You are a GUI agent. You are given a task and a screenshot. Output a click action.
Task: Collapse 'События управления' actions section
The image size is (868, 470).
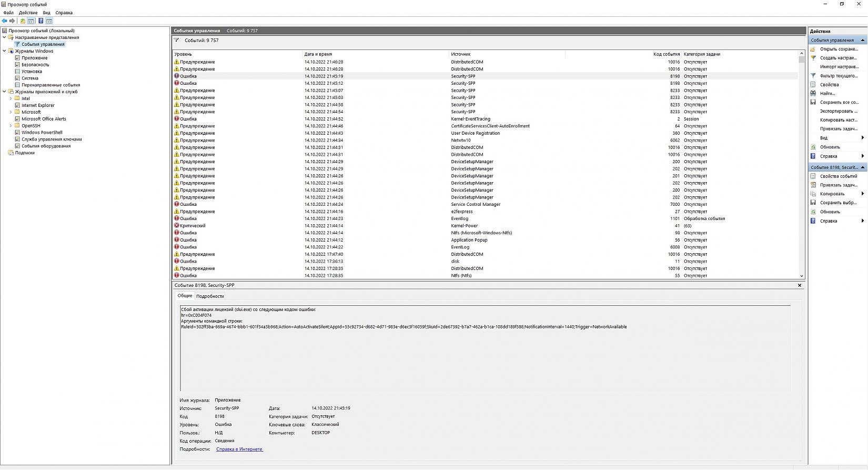coord(862,40)
